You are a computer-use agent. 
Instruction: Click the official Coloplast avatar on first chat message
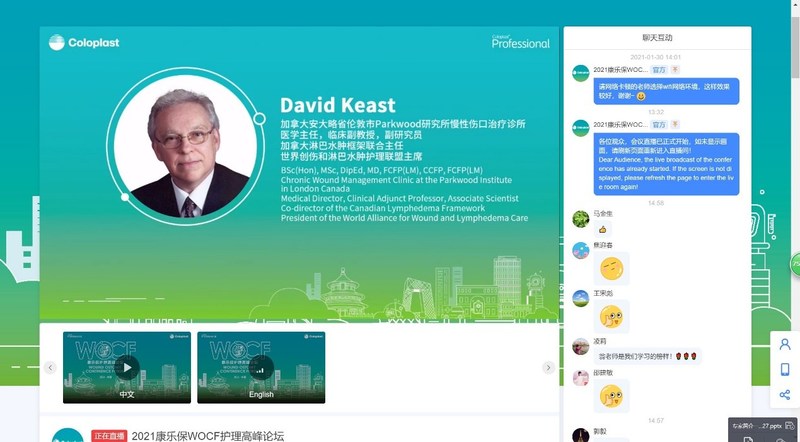580,73
